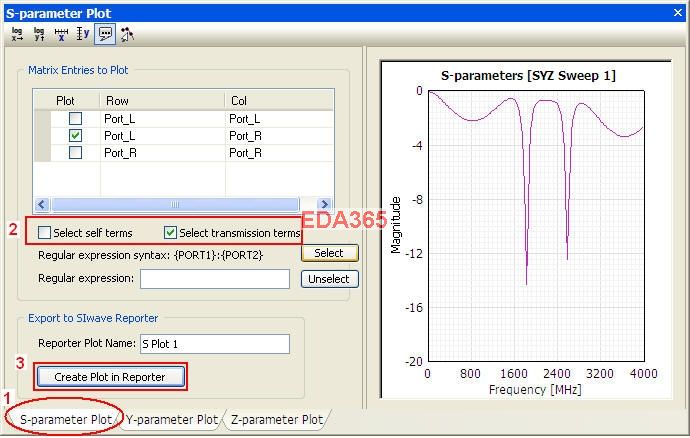Click the Select button
Viewport: 690px width, 438px height.
pyautogui.click(x=329, y=253)
